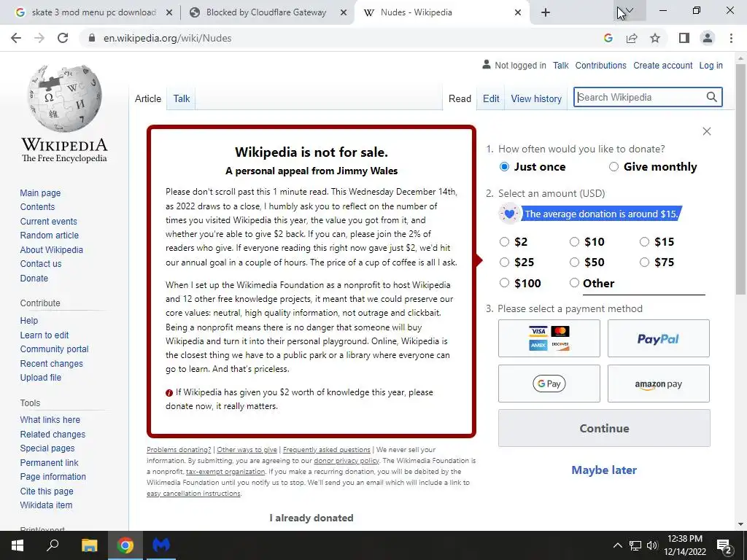Select the Read view tab
Viewport: 747px width, 560px height.
(x=460, y=98)
